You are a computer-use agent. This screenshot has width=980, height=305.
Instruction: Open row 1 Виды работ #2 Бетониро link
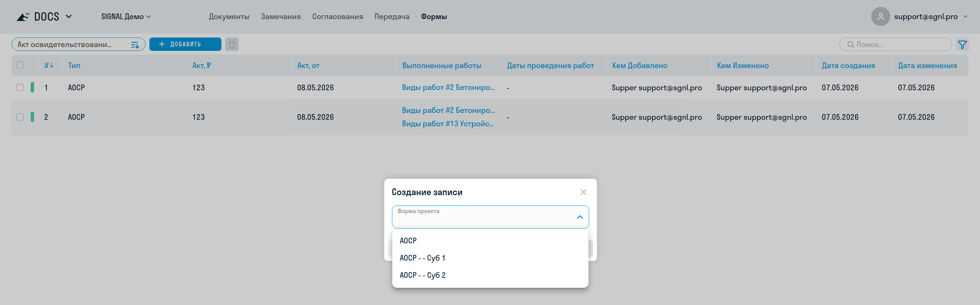[x=448, y=88]
